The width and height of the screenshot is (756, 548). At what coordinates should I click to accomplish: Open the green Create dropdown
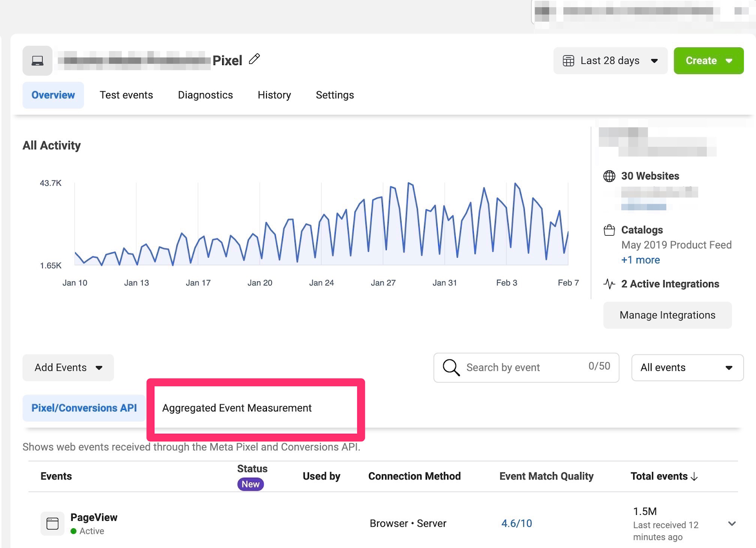[x=708, y=60]
